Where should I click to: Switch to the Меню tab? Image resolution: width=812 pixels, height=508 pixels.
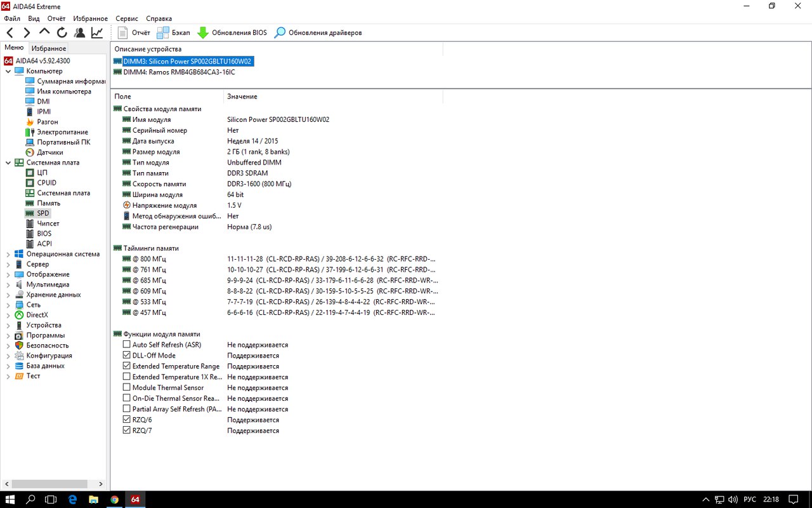[14, 48]
